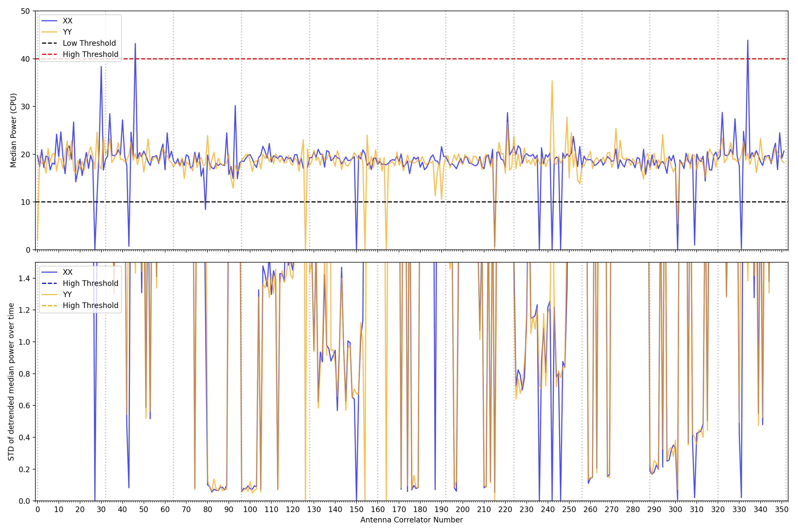
Task: Click the STD of detrended median power label
Action: pos(11,382)
